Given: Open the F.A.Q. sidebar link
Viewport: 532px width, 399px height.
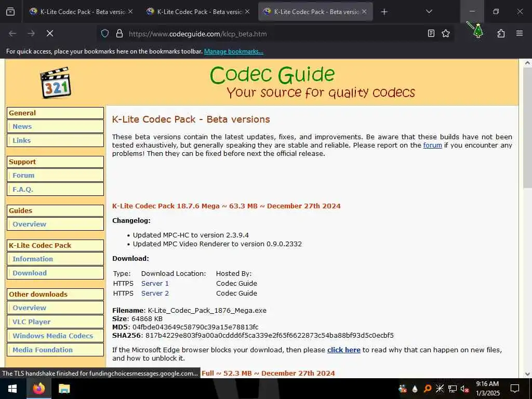Looking at the screenshot, I should (x=23, y=189).
